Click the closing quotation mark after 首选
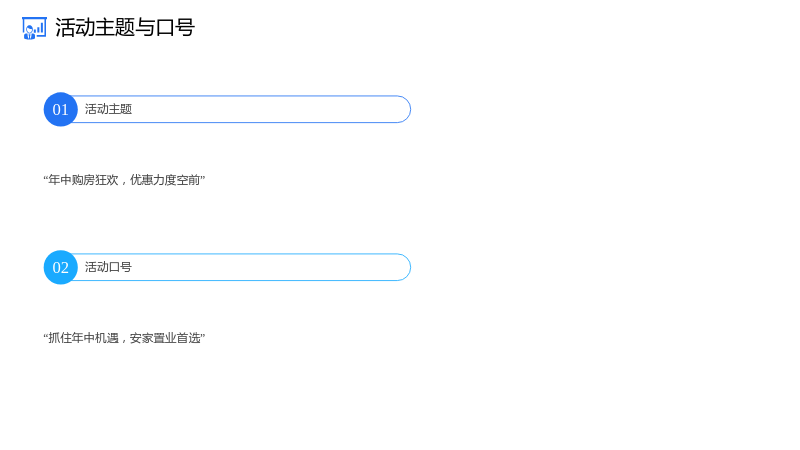 (x=203, y=335)
